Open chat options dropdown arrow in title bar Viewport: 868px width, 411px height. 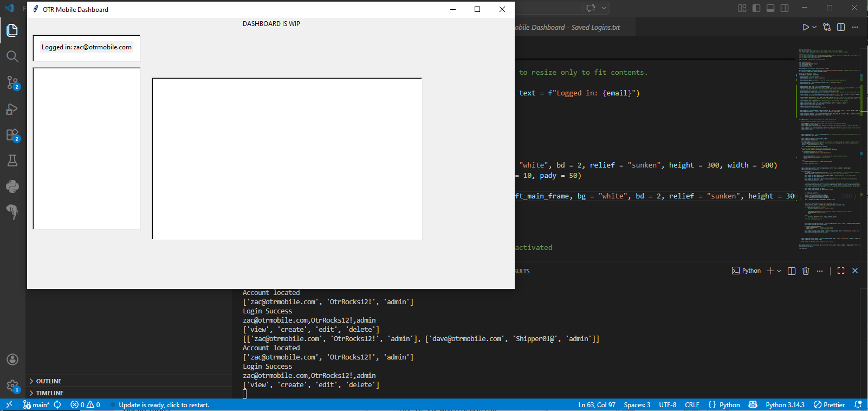point(604,8)
